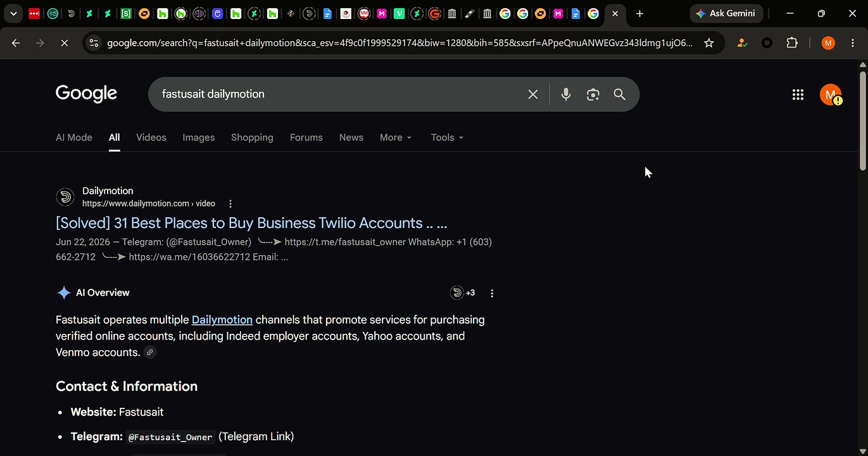Go to Google homepage via logo
868x456 pixels.
pos(86,94)
